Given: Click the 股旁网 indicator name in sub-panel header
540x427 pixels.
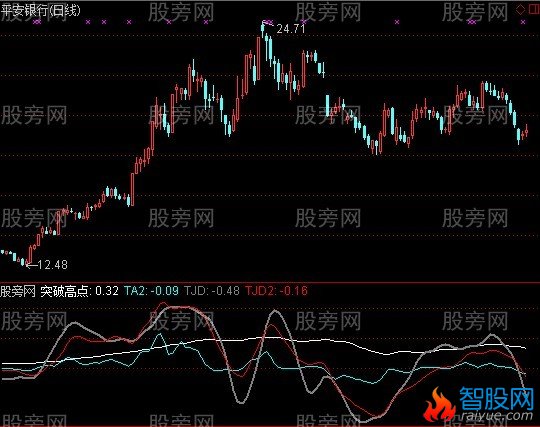Looking at the screenshot, I should 18,291.
